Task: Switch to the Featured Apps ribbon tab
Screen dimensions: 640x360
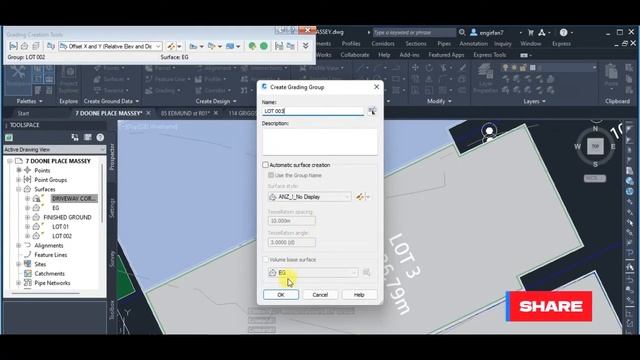Action: click(x=446, y=55)
